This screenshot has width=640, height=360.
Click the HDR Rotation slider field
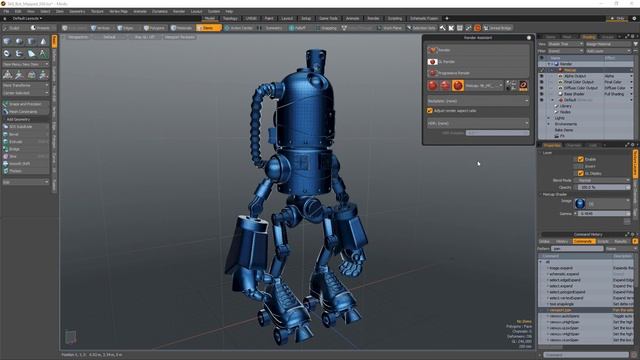(x=498, y=133)
